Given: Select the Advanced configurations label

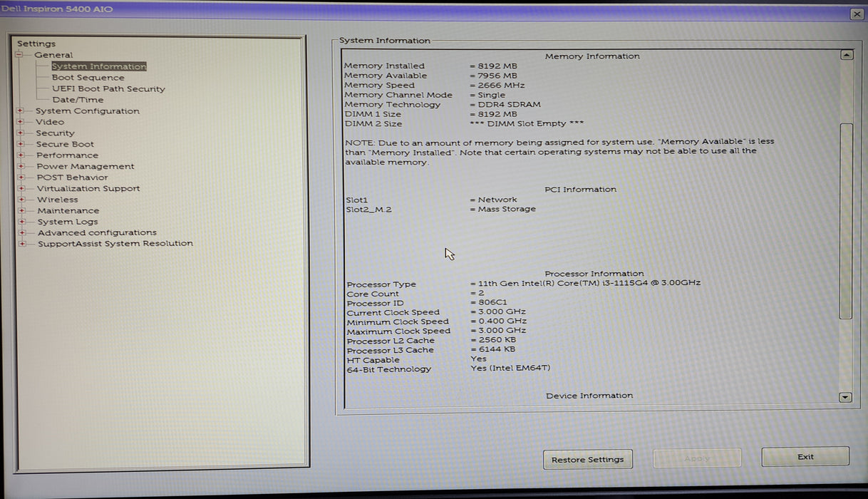Looking at the screenshot, I should click(x=97, y=232).
